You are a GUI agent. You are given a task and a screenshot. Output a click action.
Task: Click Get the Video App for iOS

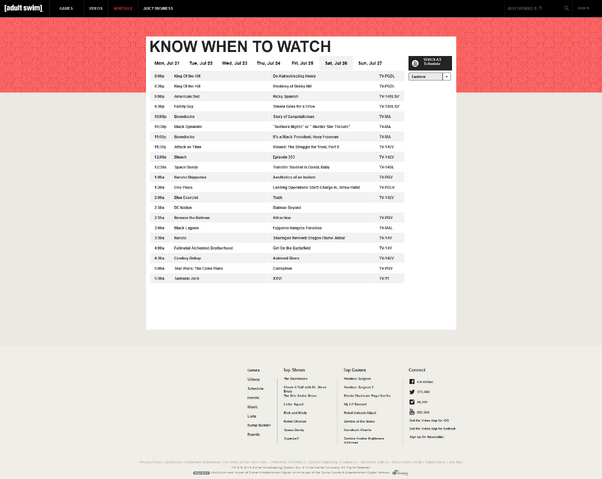(x=429, y=421)
